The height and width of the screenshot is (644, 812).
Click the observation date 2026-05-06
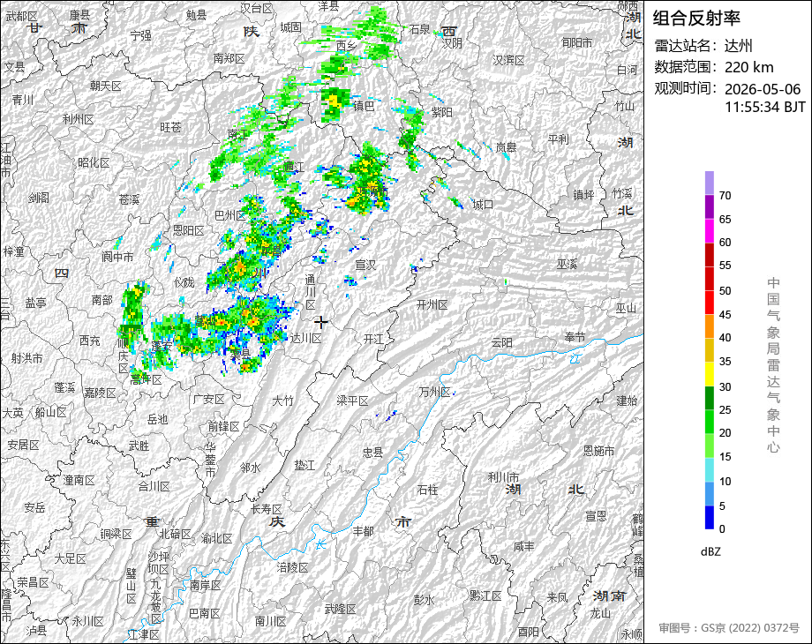pyautogui.click(x=763, y=89)
